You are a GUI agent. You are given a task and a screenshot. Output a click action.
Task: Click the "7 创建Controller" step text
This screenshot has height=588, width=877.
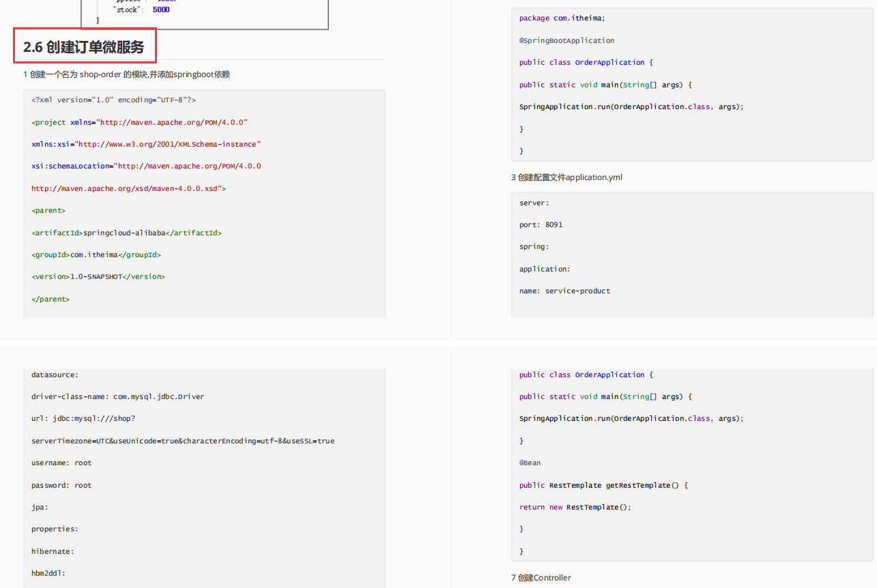(541, 578)
